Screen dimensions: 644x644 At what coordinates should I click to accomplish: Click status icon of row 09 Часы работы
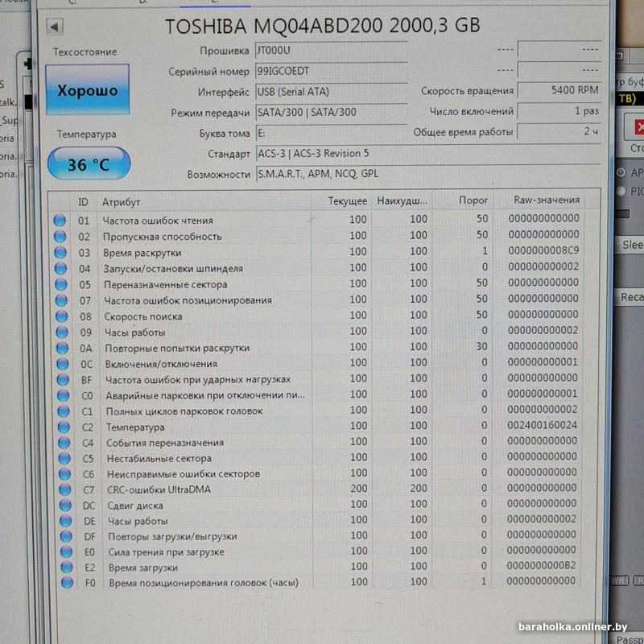point(62,332)
